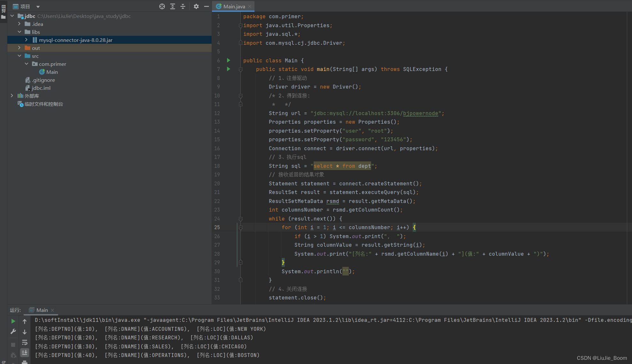The height and width of the screenshot is (364, 632).
Task: Toggle scroll to end of console
Action: [x=25, y=352]
